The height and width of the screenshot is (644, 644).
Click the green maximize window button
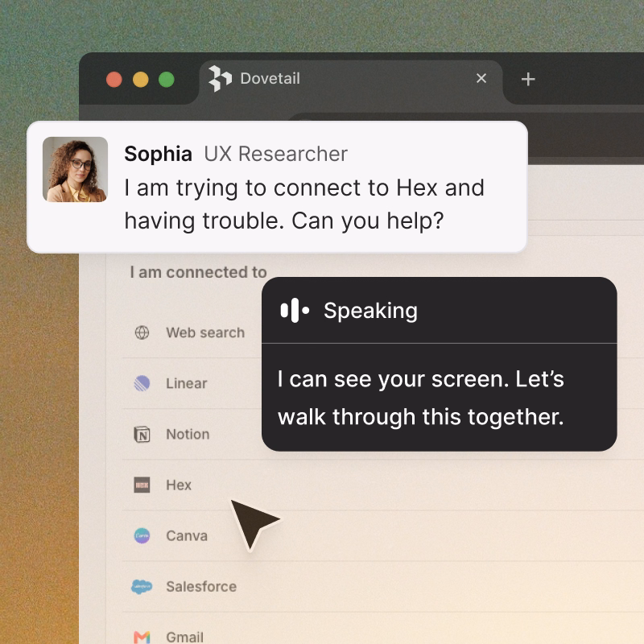167,79
